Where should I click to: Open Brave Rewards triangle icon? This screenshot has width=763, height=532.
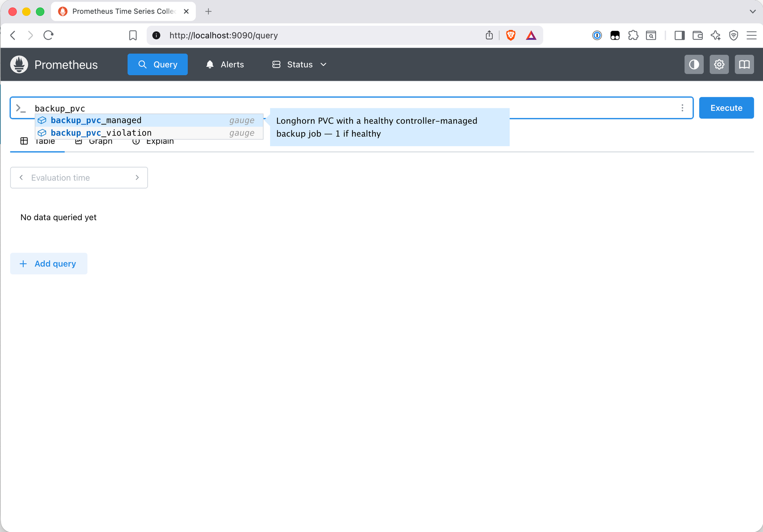click(531, 35)
